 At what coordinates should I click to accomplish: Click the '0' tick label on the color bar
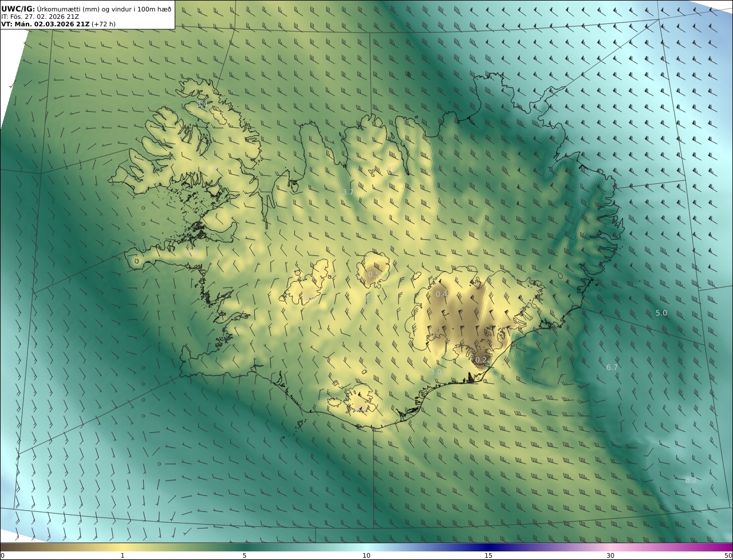pos(2,555)
